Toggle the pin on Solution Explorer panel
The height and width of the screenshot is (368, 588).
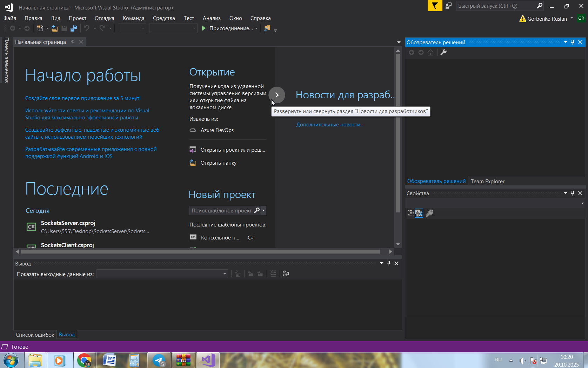click(573, 42)
